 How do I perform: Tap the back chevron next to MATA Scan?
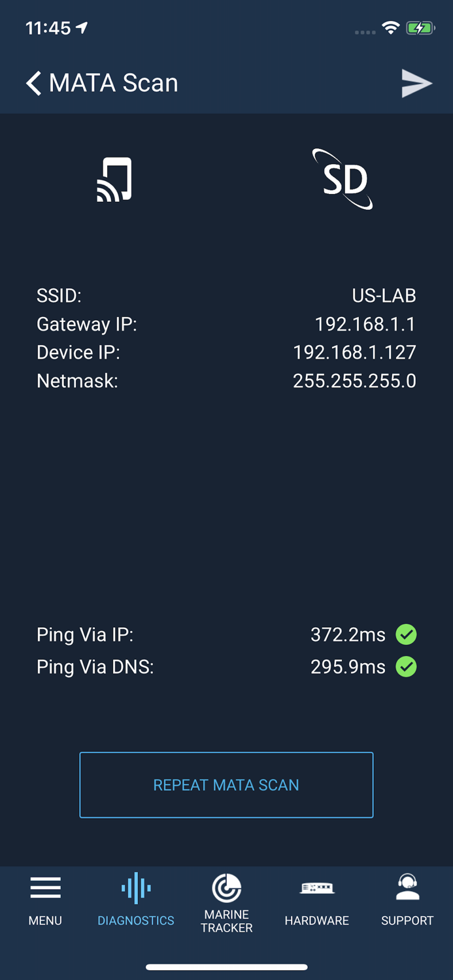point(33,83)
